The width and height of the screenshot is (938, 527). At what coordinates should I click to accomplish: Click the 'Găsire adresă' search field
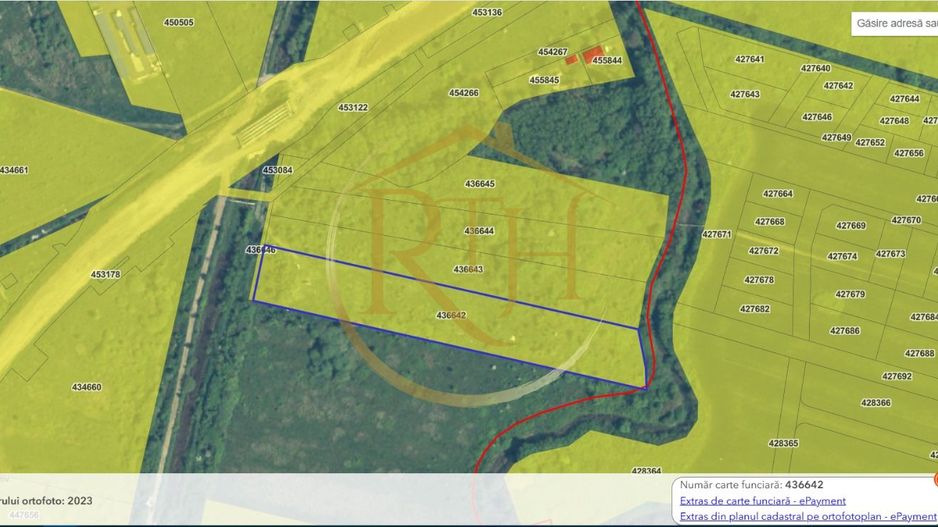click(895, 23)
